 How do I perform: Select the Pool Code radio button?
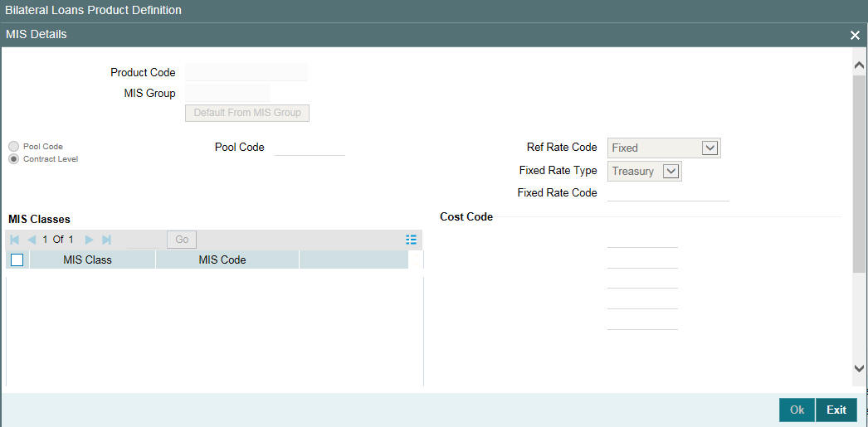[14, 147]
